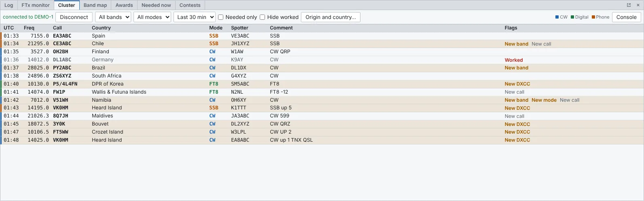Click country DPR of Korea

point(108,84)
